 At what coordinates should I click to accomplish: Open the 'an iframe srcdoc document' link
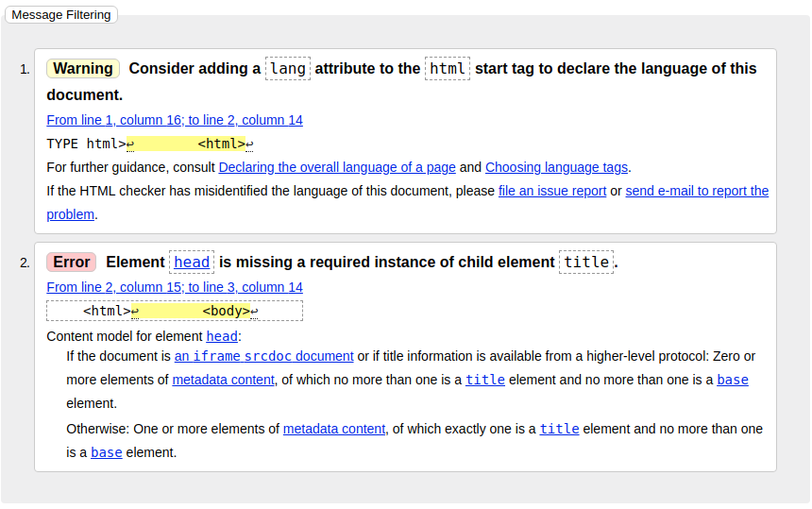tap(264, 356)
